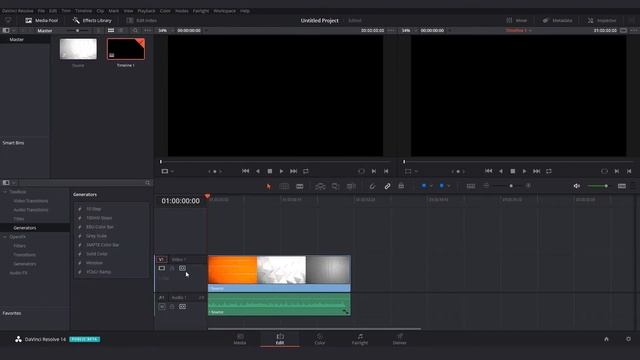Click the overwrite clip edit icon
This screenshot has width=640, height=360.
click(335, 186)
